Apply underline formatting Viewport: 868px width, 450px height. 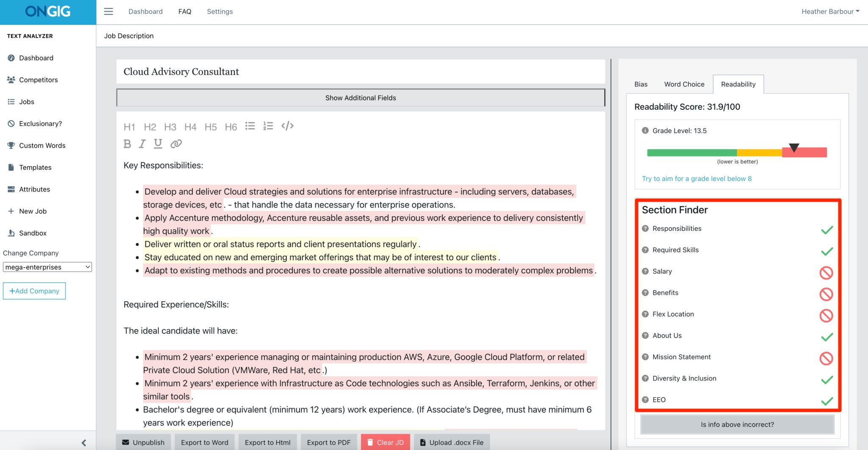pos(158,144)
